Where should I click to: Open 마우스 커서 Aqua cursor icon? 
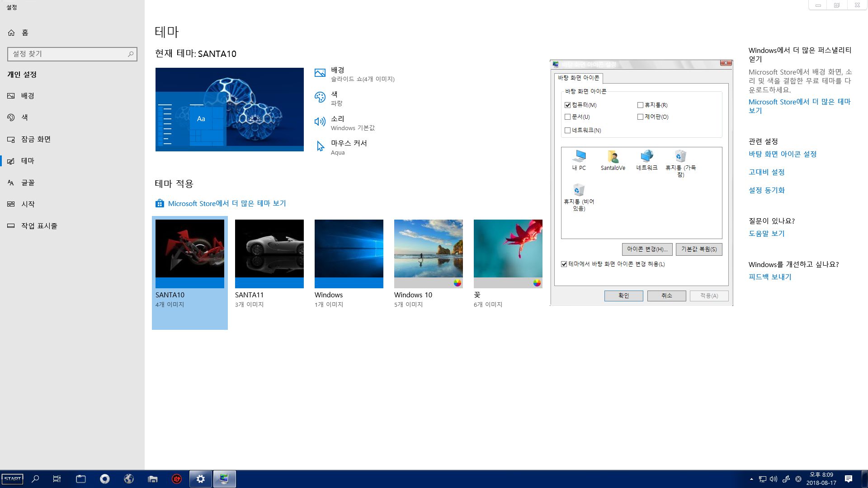click(320, 146)
